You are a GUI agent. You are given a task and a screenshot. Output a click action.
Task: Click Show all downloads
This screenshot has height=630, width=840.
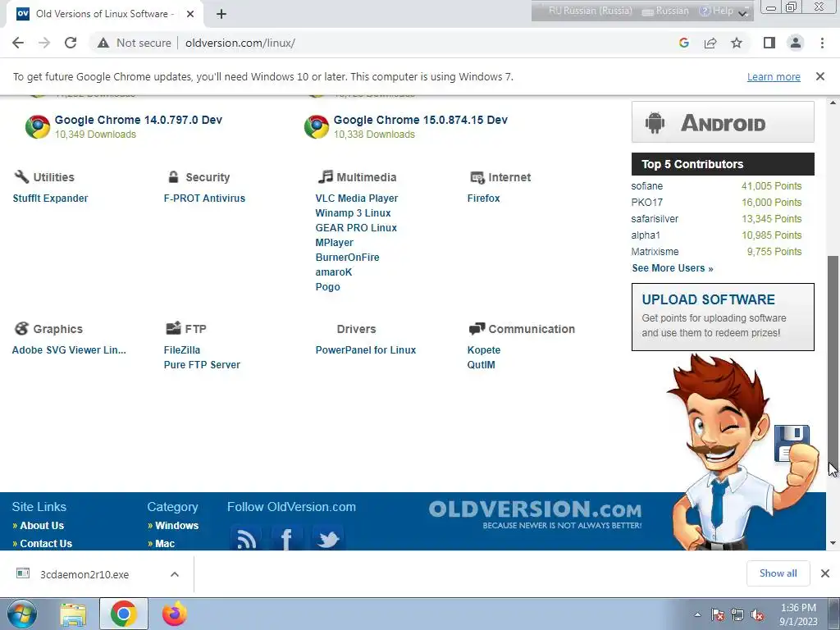point(778,573)
